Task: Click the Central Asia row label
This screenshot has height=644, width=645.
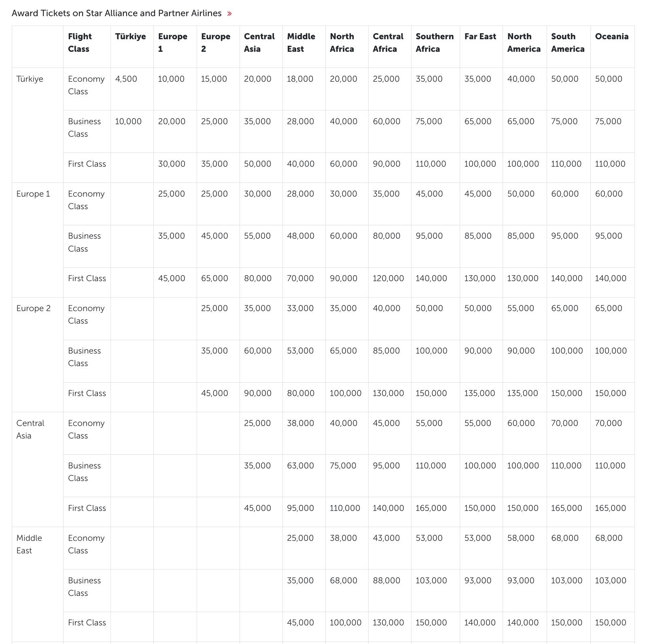Action: pyautogui.click(x=30, y=429)
